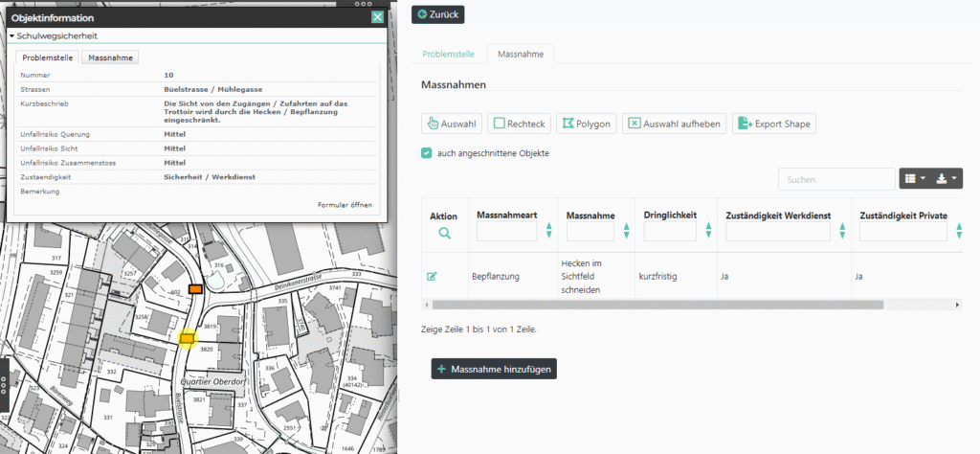The image size is (980, 454).
Task: Collapse the Schulwegsicherheit section
Action: coord(12,35)
